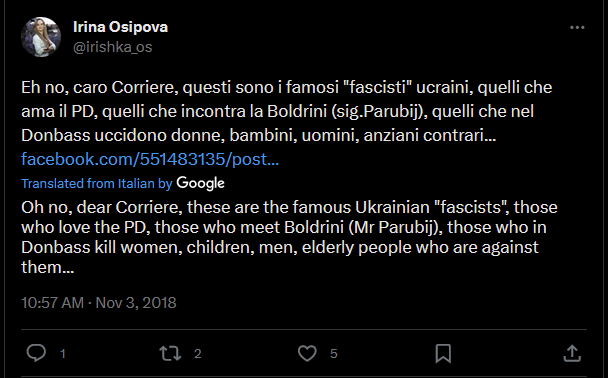This screenshot has width=608, height=378.
Task: Repost using the retweet arrows icon
Action: [170, 353]
